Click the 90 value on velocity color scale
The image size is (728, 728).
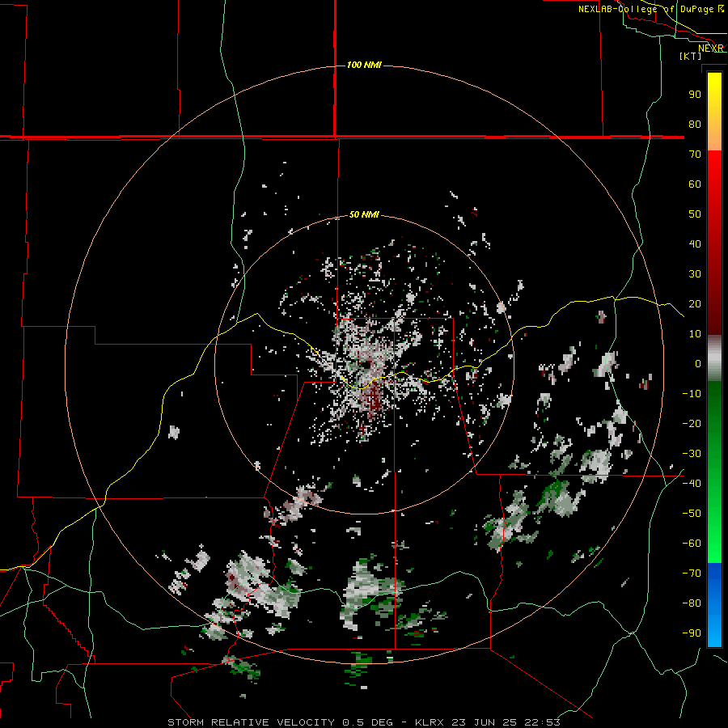(695, 95)
